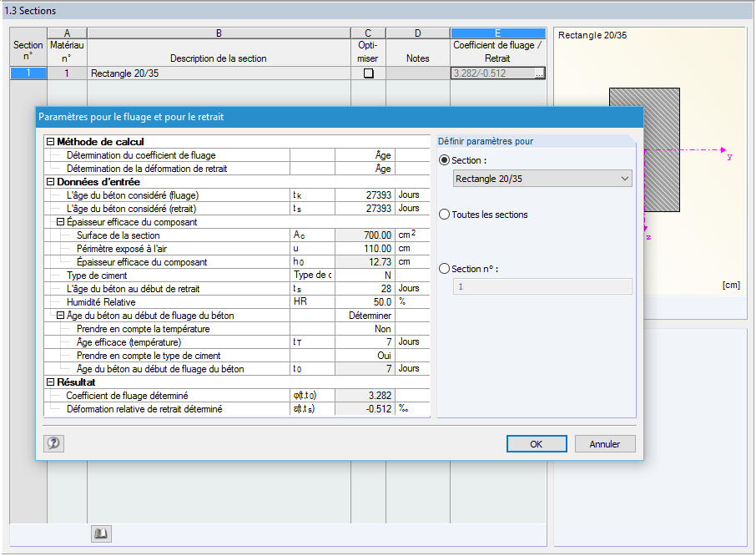Click the Notes cell for section 1
This screenshot has height=556, width=756.
point(418,73)
